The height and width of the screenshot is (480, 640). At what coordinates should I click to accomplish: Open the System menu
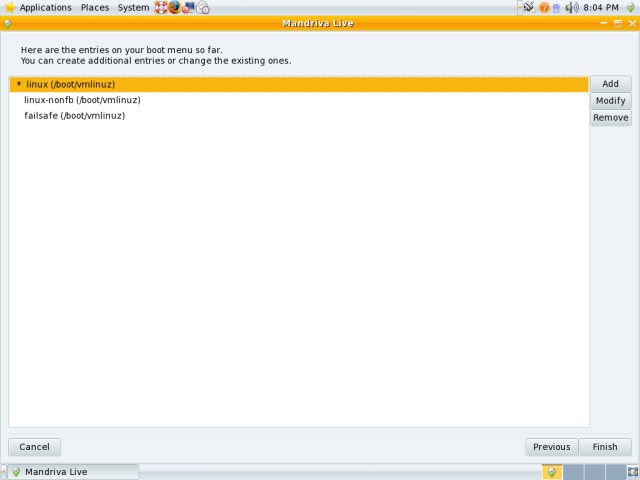pos(133,7)
